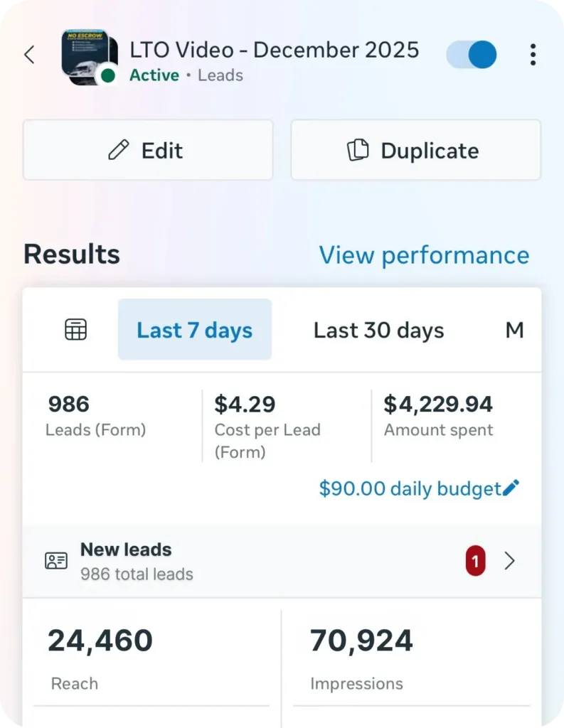Click the pencil icon beside daily budget

click(x=511, y=488)
